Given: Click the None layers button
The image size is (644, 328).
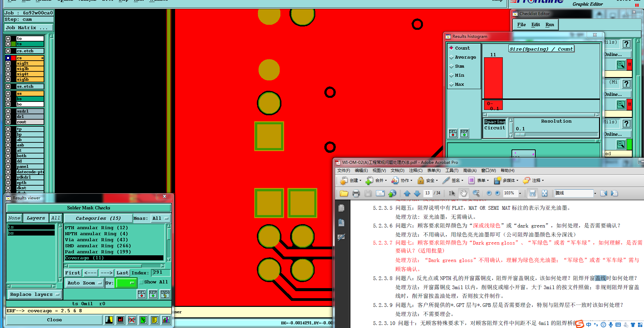Looking at the screenshot, I should (x=14, y=218).
